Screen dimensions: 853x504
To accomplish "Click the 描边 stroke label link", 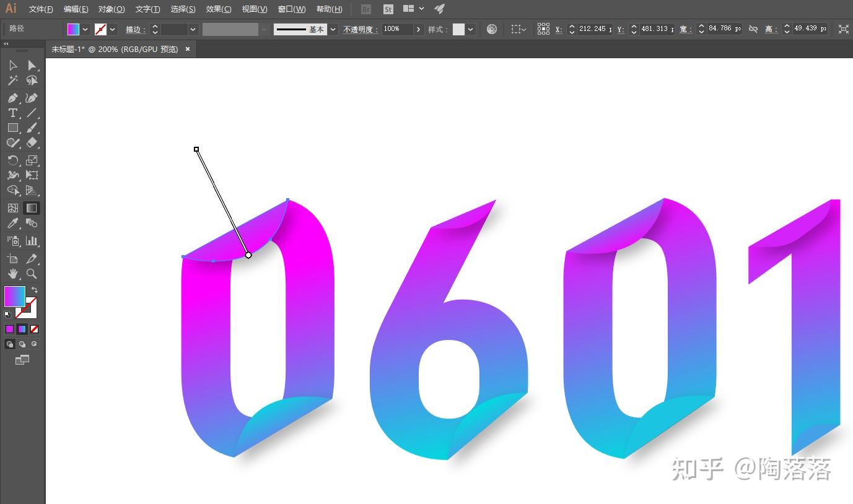I will point(136,29).
